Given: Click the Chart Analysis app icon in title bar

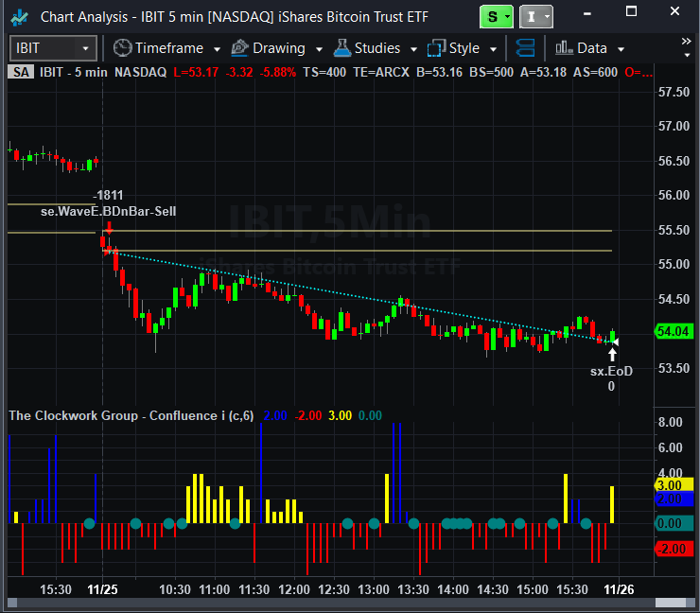Looking at the screenshot, I should click(x=20, y=17).
